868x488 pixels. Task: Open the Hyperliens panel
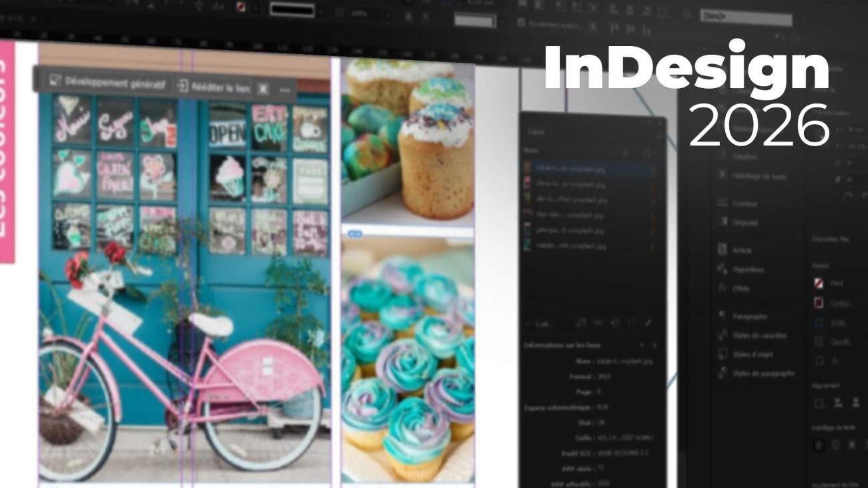748,270
